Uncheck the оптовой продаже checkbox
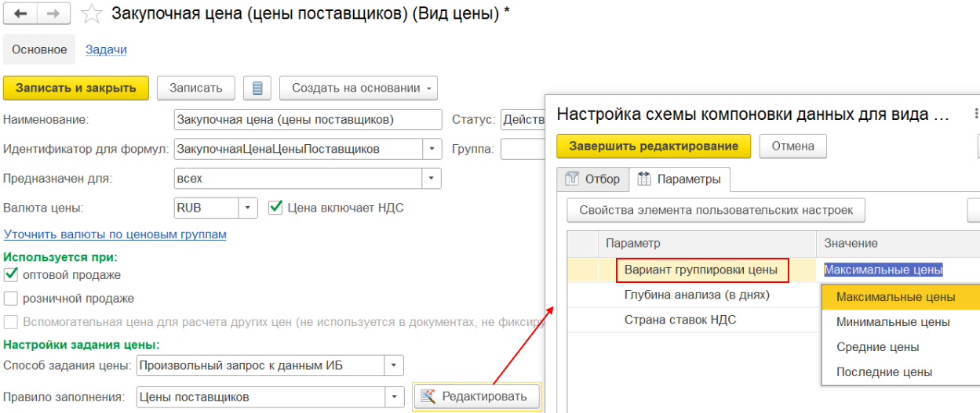This screenshot has height=413, width=980. point(11,275)
